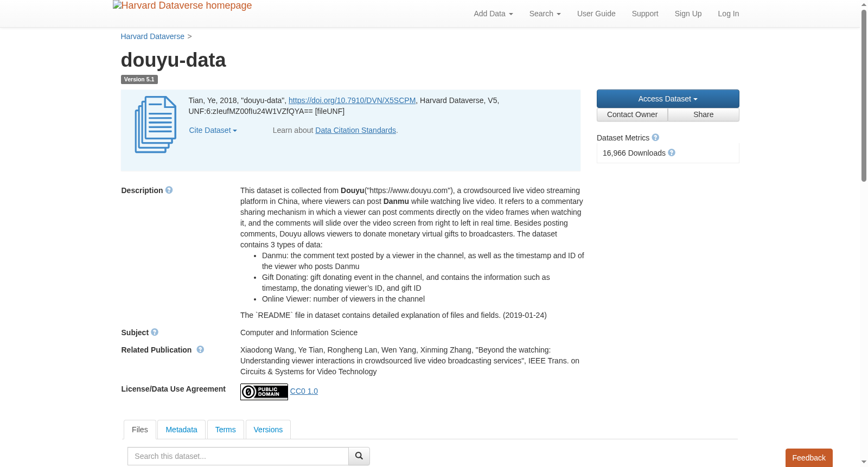Click the Contact Owner button
The image size is (868, 467).
pos(632,114)
